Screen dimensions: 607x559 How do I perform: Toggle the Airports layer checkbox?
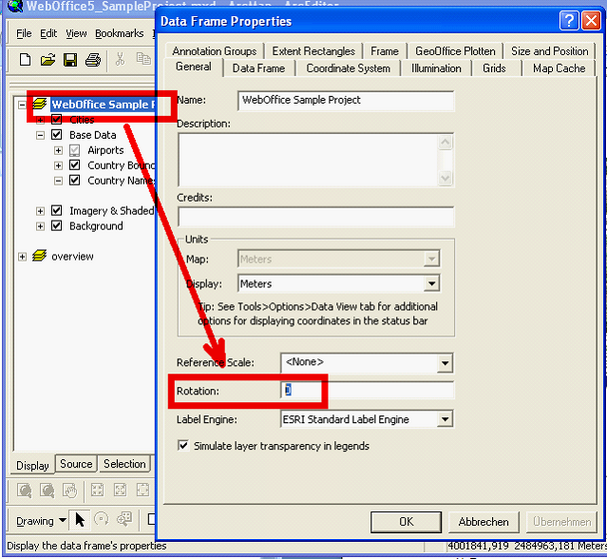74,150
